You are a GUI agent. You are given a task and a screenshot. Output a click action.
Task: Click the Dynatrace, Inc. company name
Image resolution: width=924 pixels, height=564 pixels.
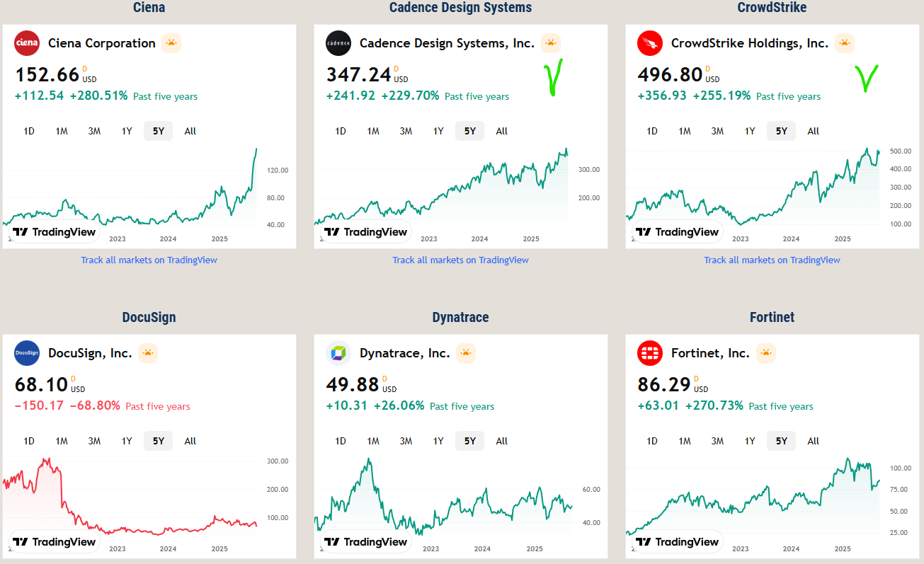[404, 353]
